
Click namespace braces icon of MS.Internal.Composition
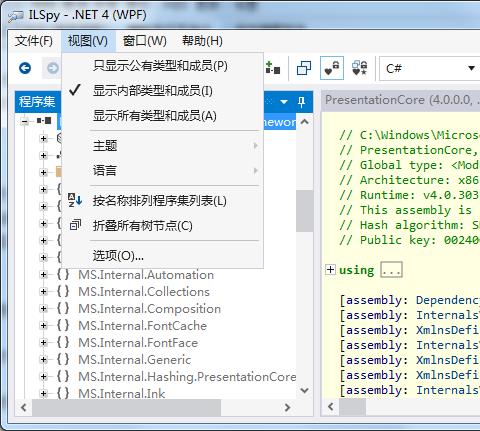coord(63,309)
